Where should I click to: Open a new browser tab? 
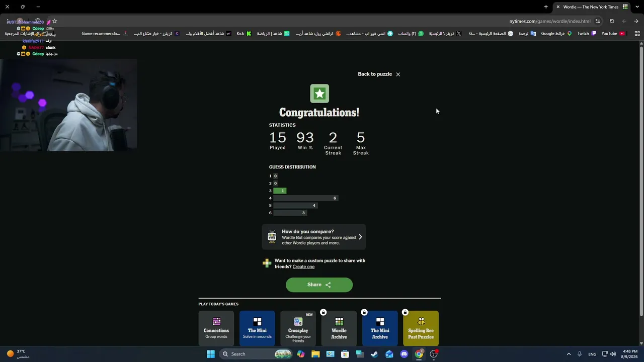546,7
